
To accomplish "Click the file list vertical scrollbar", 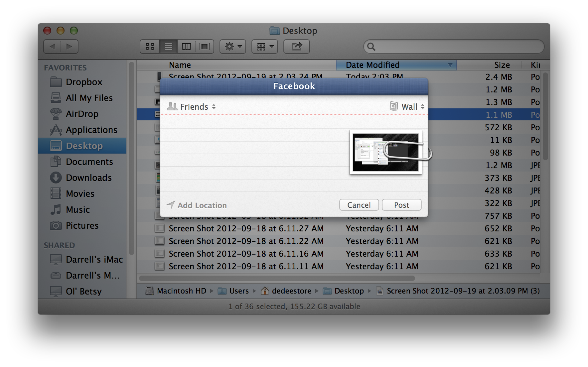I will (545, 116).
